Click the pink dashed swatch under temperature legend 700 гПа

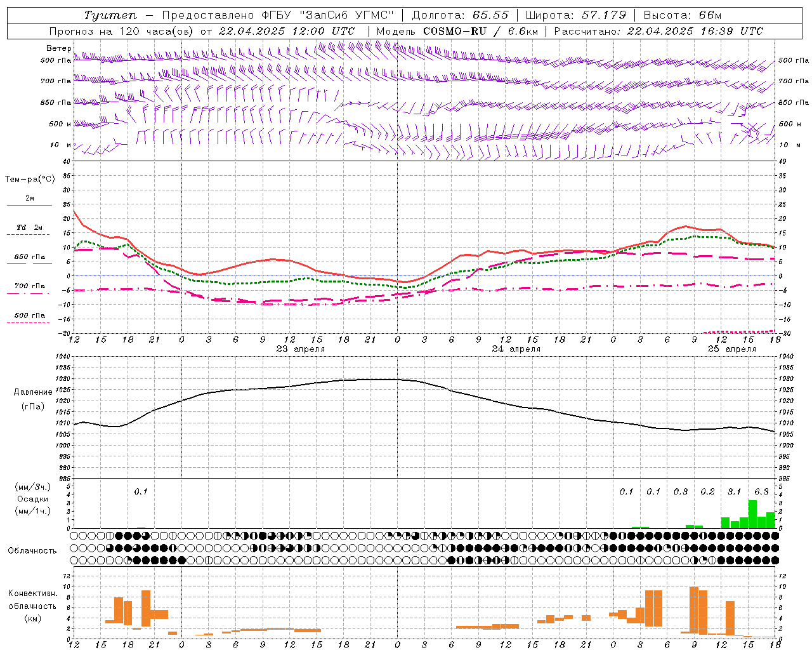28,293
